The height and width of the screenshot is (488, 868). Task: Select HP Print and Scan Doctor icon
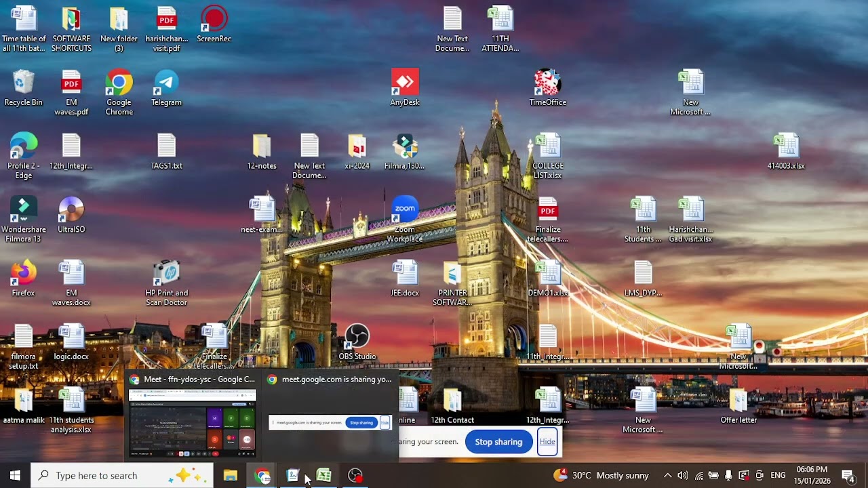pos(166,284)
